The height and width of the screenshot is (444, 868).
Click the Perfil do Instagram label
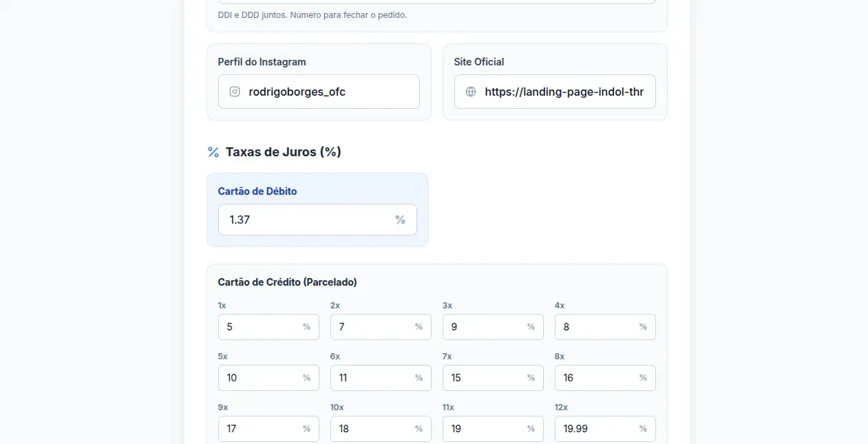click(x=262, y=62)
